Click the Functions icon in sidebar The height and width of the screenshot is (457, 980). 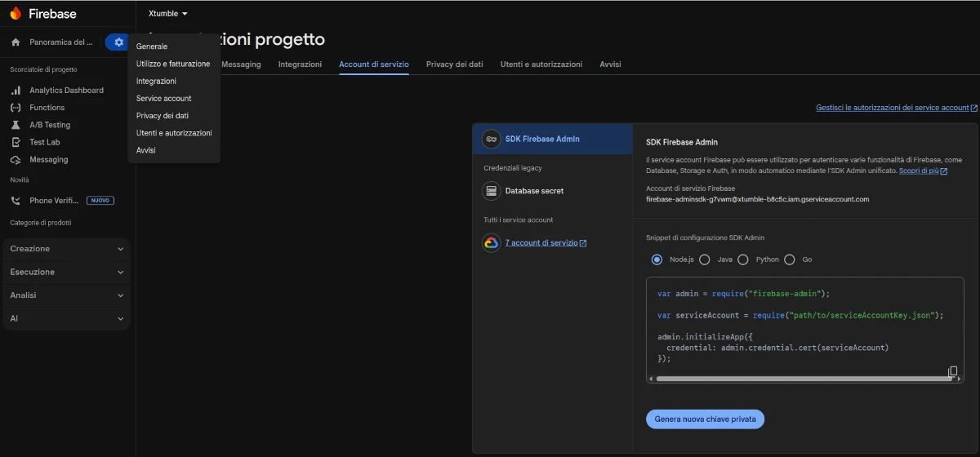click(16, 108)
